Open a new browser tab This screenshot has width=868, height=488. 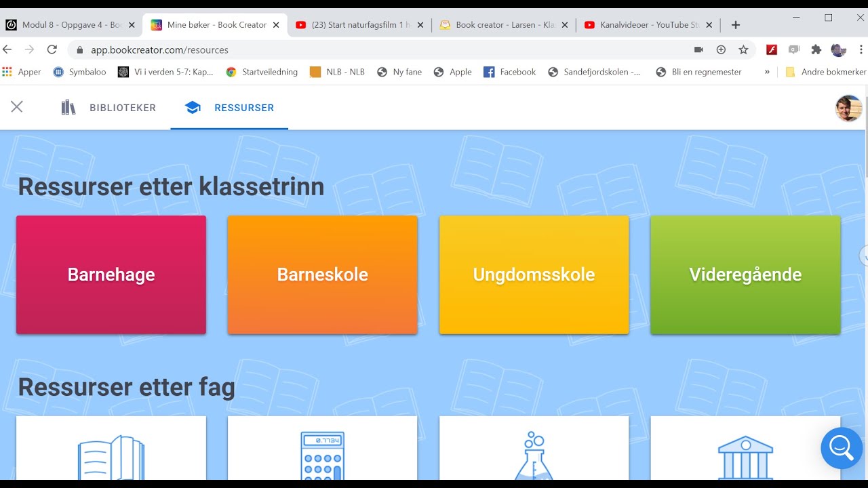pyautogui.click(x=736, y=25)
